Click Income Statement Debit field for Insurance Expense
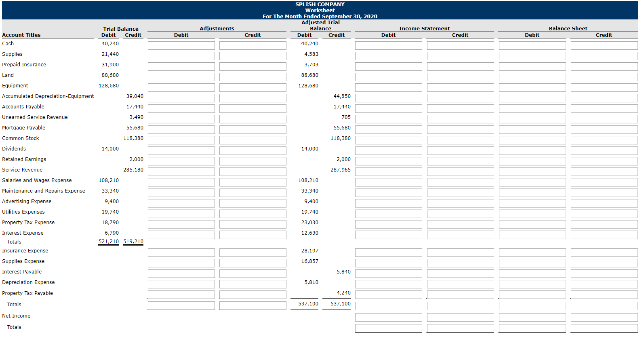644x339 pixels. [389, 252]
